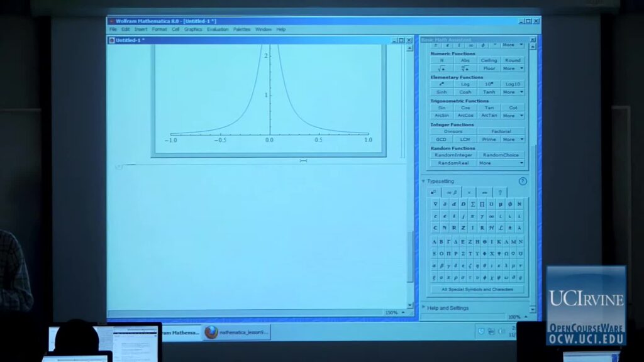Insert the summation Sigma symbol
This screenshot has height=362, width=644.
(473, 204)
